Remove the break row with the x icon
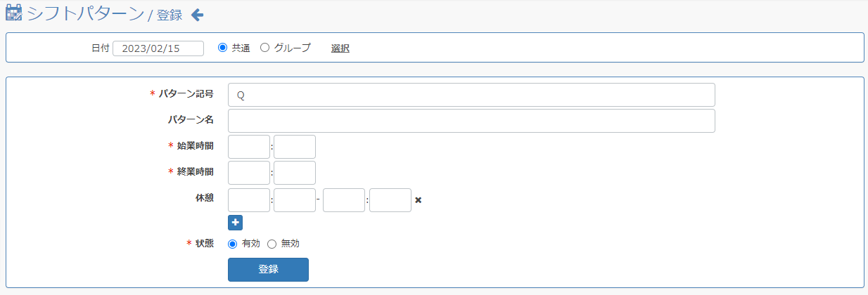Image resolution: width=868 pixels, height=295 pixels. pyautogui.click(x=418, y=200)
